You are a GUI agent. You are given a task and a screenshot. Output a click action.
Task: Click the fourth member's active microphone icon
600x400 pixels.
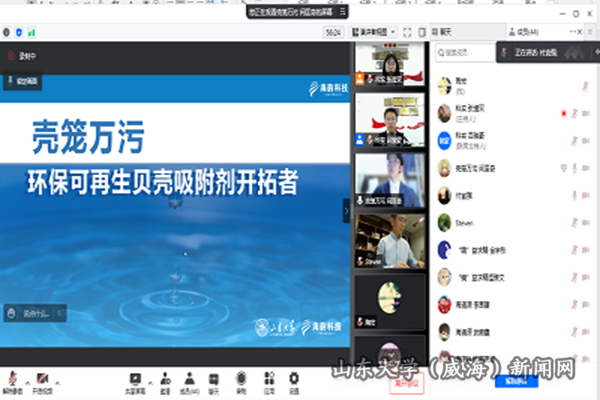[x=574, y=168]
